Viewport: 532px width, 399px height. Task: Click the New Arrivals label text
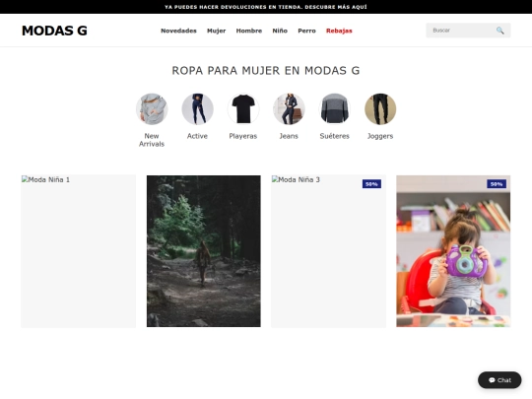tap(152, 140)
